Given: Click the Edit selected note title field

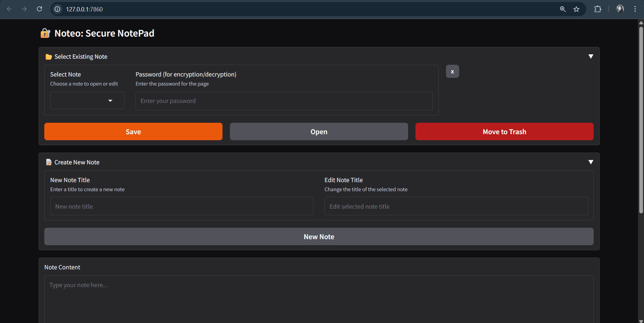Looking at the screenshot, I should 456,206.
